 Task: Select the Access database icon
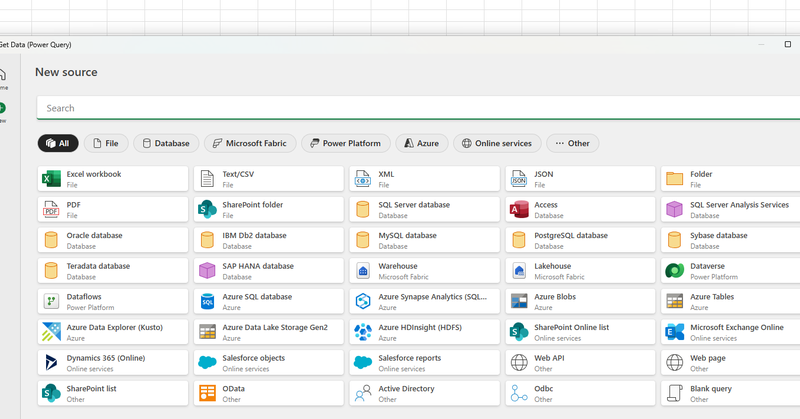point(519,210)
